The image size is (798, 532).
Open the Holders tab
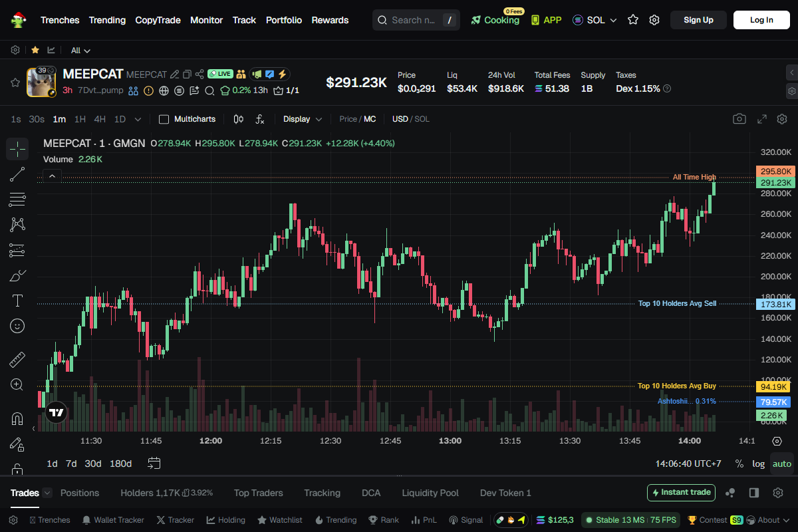tap(150, 493)
